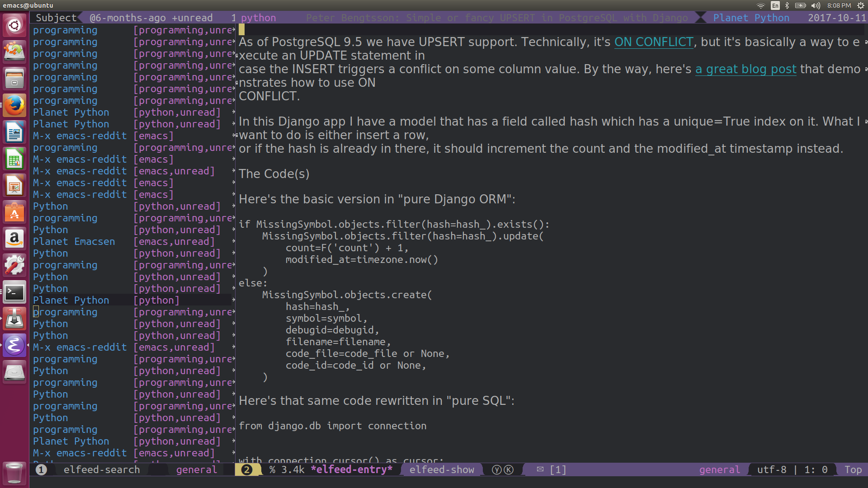Click the circled Y minor-mode indicator
Image resolution: width=868 pixels, height=488 pixels.
click(497, 470)
